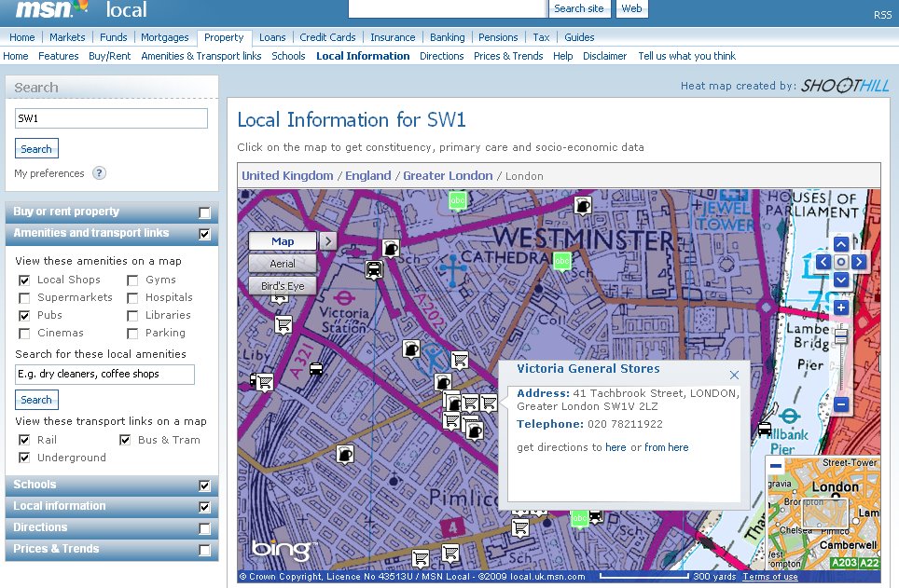The image size is (899, 588).
Task: Click the local amenities search input field
Action: coord(105,375)
